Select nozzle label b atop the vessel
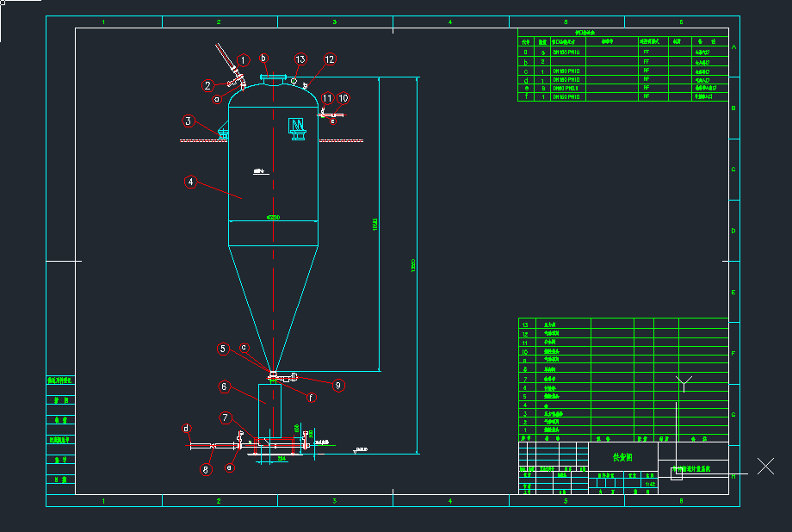This screenshot has width=792, height=532. pos(265,59)
